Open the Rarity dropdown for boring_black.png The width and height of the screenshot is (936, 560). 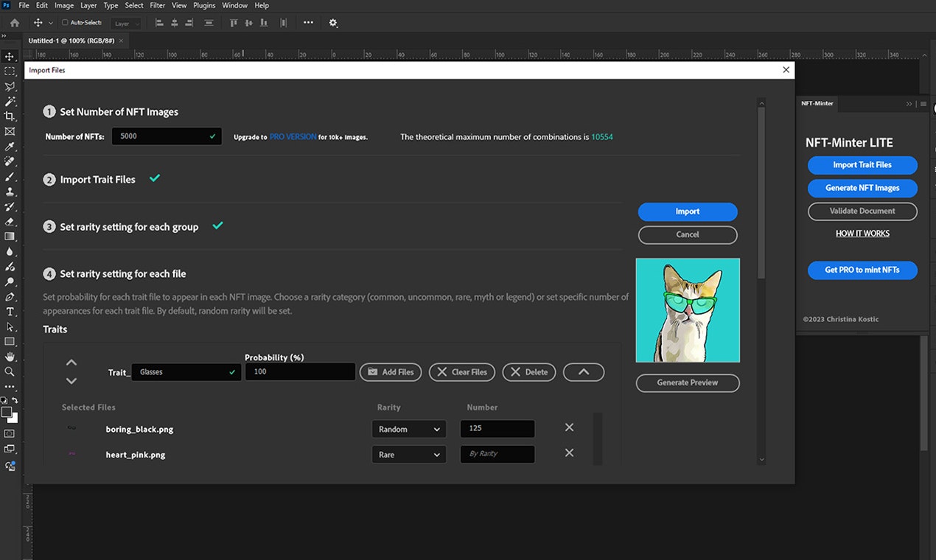409,429
